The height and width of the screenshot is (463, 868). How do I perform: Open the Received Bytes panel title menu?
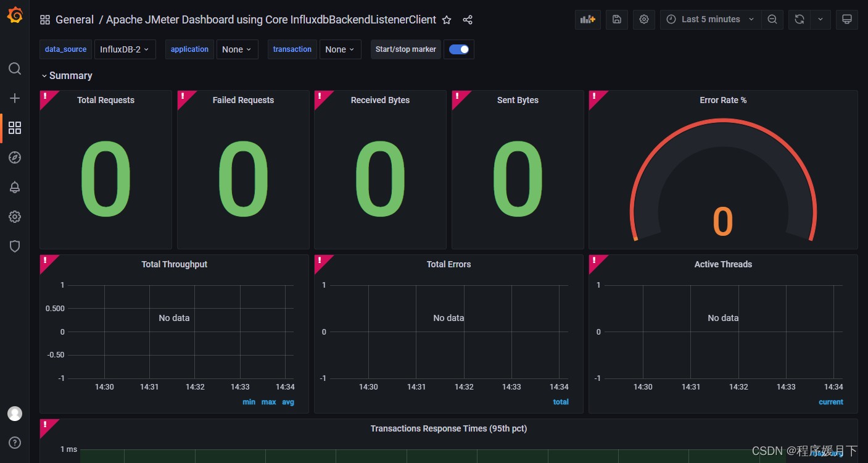point(380,100)
